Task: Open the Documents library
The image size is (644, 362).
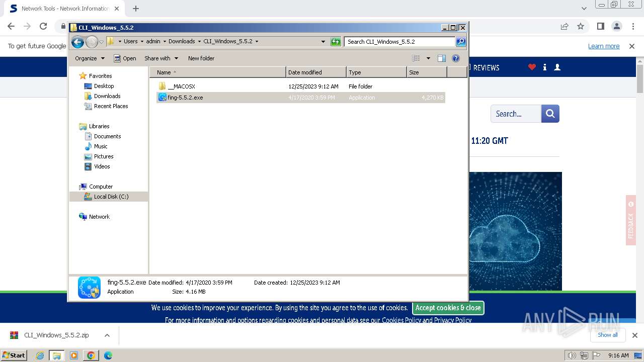Action: (107, 136)
